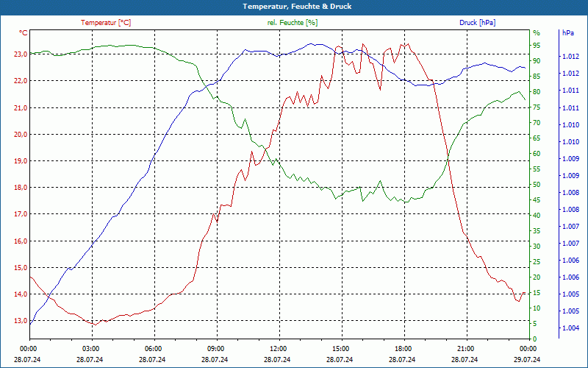Click the 80 tick on humidity axis

point(537,91)
